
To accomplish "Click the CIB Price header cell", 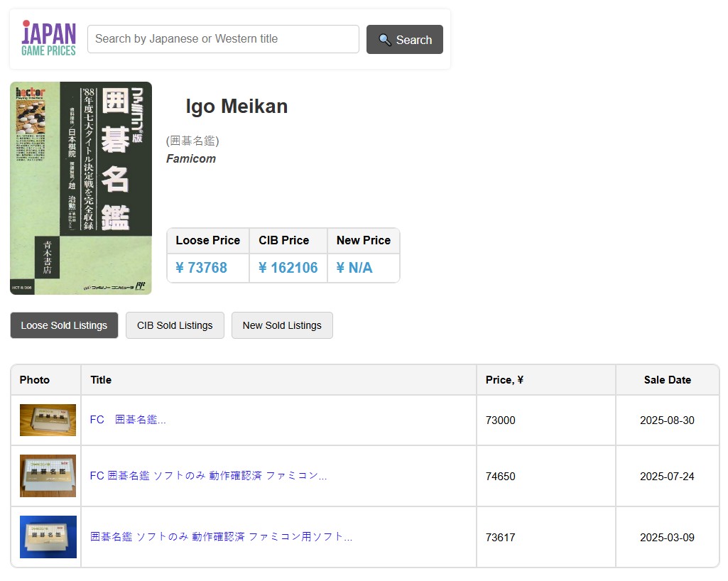I will 288,241.
